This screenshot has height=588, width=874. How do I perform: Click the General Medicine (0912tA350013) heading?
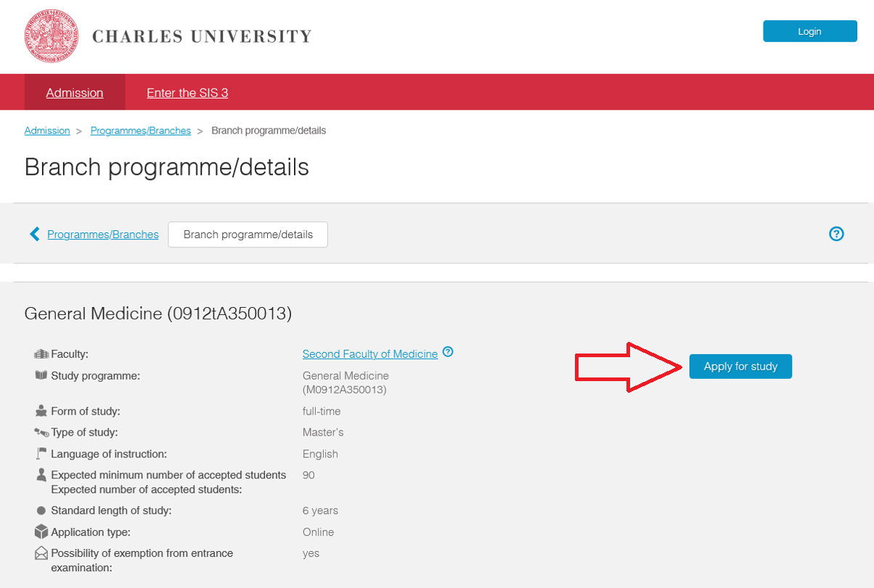tap(158, 314)
